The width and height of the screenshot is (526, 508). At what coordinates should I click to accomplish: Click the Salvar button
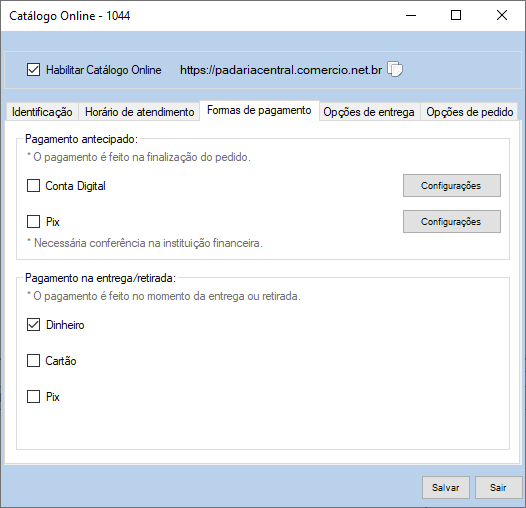coord(445,488)
